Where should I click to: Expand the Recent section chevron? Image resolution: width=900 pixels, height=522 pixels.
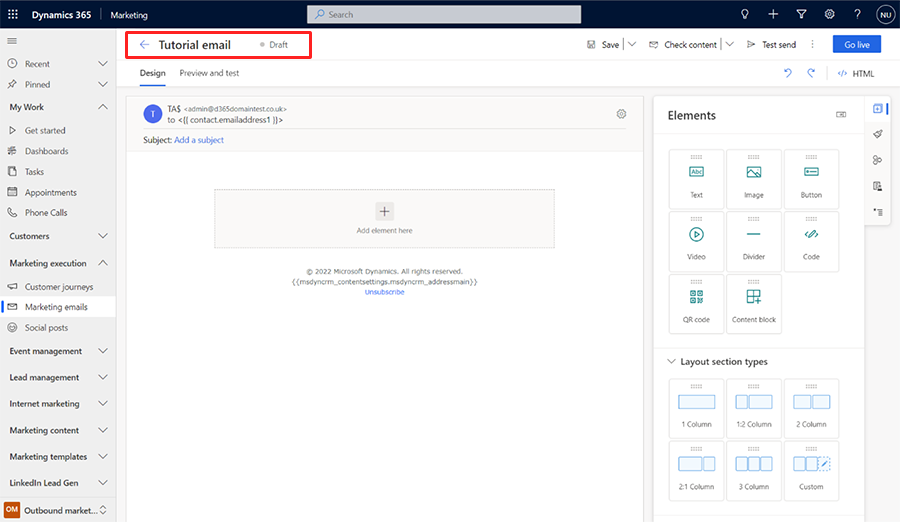tap(103, 64)
